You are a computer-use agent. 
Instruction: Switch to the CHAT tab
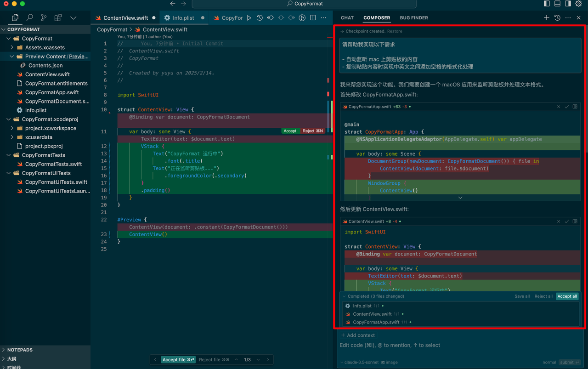[347, 18]
